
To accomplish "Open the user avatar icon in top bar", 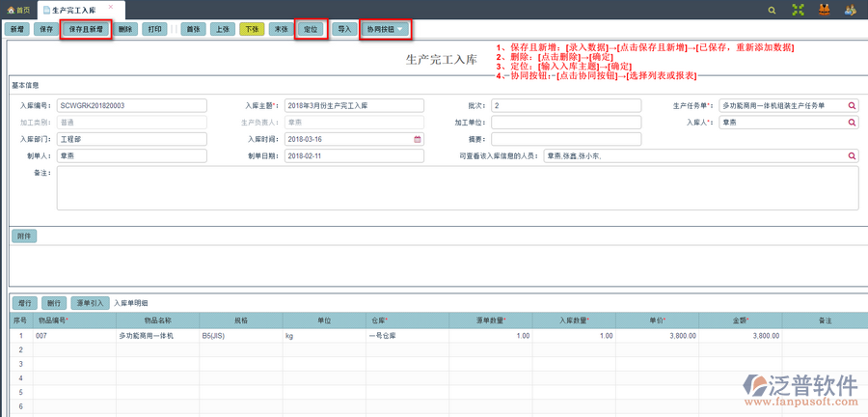I will 824,10.
